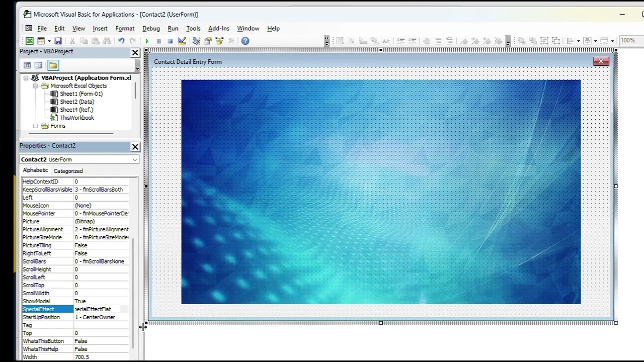Select Sheet1 (Form-01) in project tree
Screen dimensions: 644x362
[x=81, y=94]
